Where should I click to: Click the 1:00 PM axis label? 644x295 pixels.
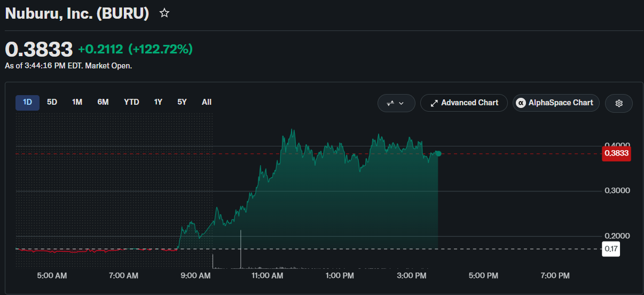coord(339,276)
